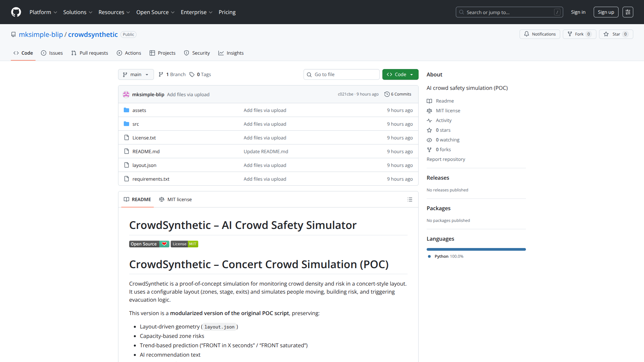Open the header appearance settings icon
Viewport: 644px width, 362px height.
[x=628, y=12]
